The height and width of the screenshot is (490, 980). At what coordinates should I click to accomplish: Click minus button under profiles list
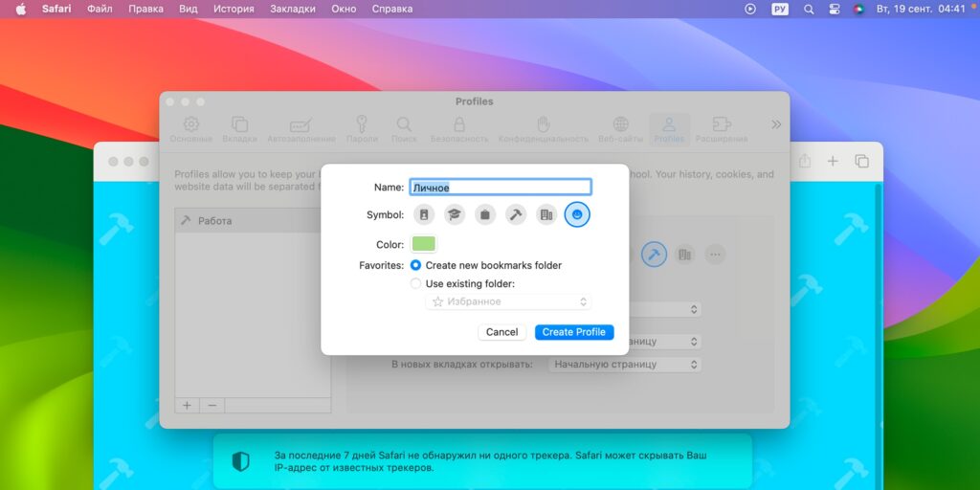212,405
